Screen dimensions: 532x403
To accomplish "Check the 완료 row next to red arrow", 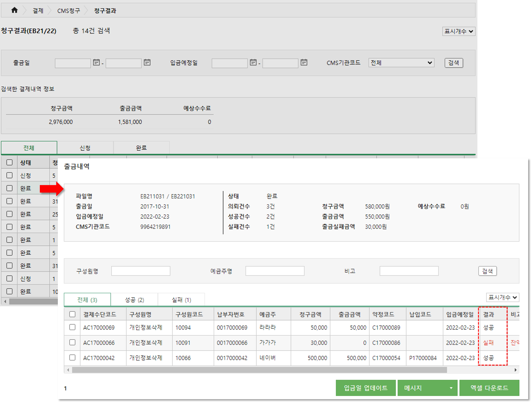I will [x=9, y=188].
